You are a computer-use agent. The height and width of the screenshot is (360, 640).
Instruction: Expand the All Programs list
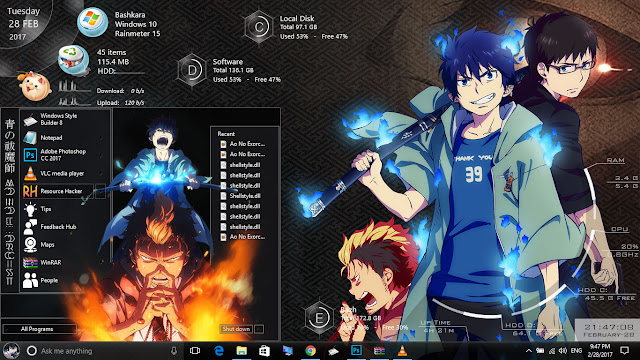pos(40,329)
